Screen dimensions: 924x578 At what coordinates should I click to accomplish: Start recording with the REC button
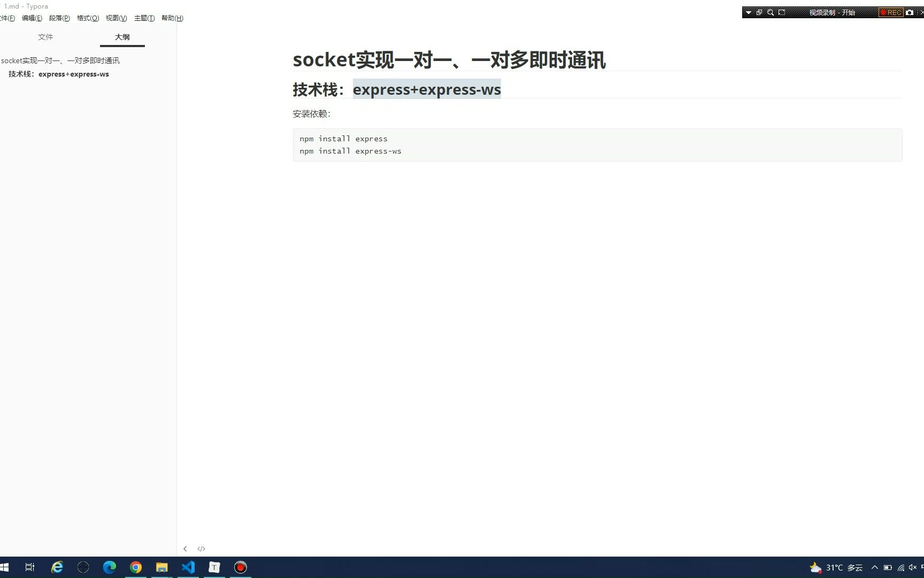click(891, 12)
